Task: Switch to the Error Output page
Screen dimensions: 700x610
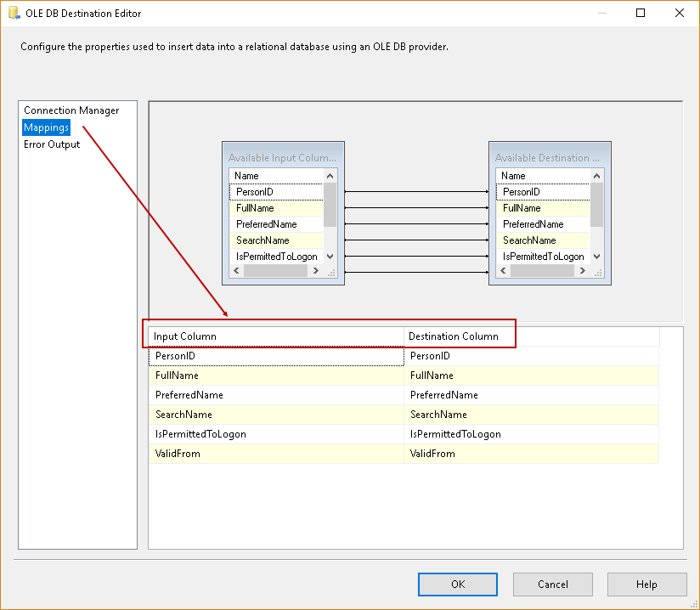Action: 52,144
